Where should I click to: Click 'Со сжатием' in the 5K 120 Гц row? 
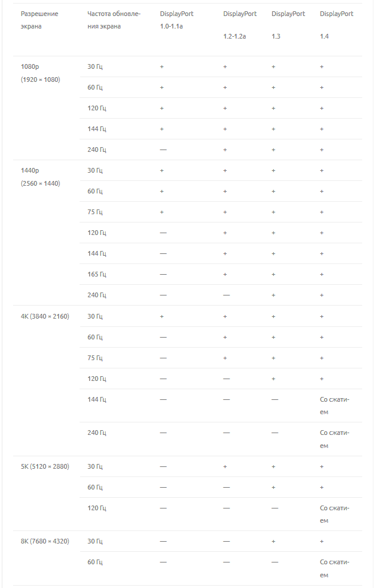334,514
